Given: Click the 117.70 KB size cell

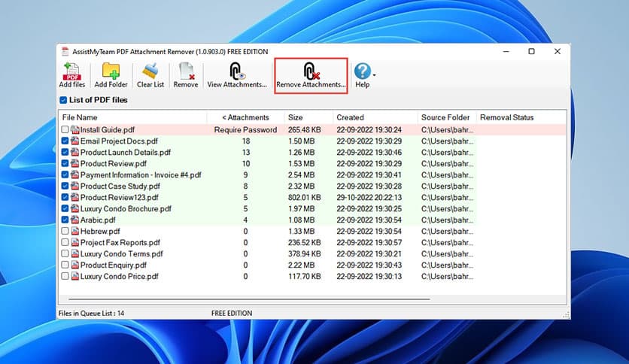Looking at the screenshot, I should (x=304, y=276).
